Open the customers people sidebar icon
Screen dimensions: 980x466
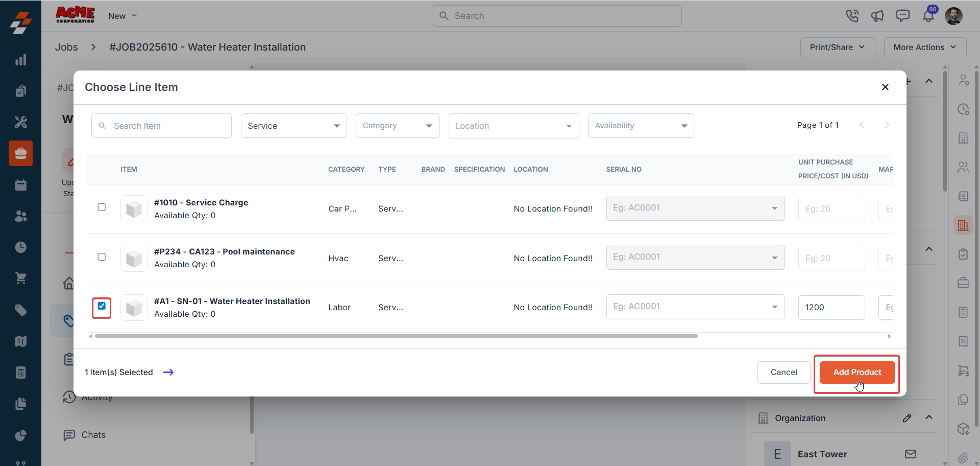click(20, 216)
